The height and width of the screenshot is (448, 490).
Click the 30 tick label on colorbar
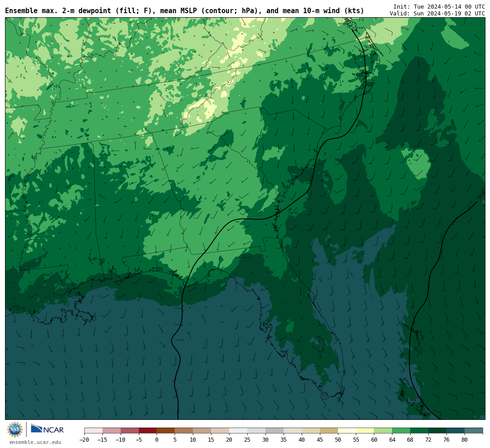[265, 439]
